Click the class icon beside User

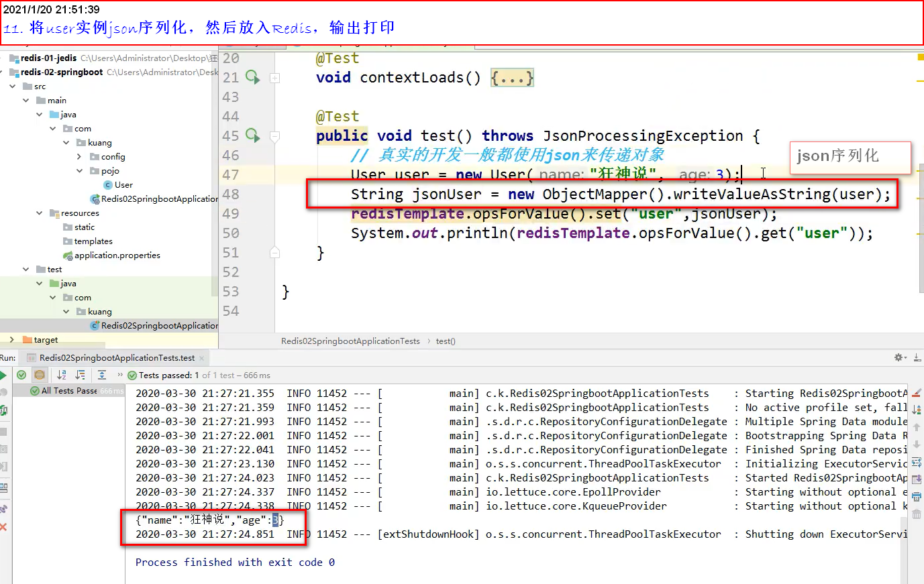pos(108,185)
